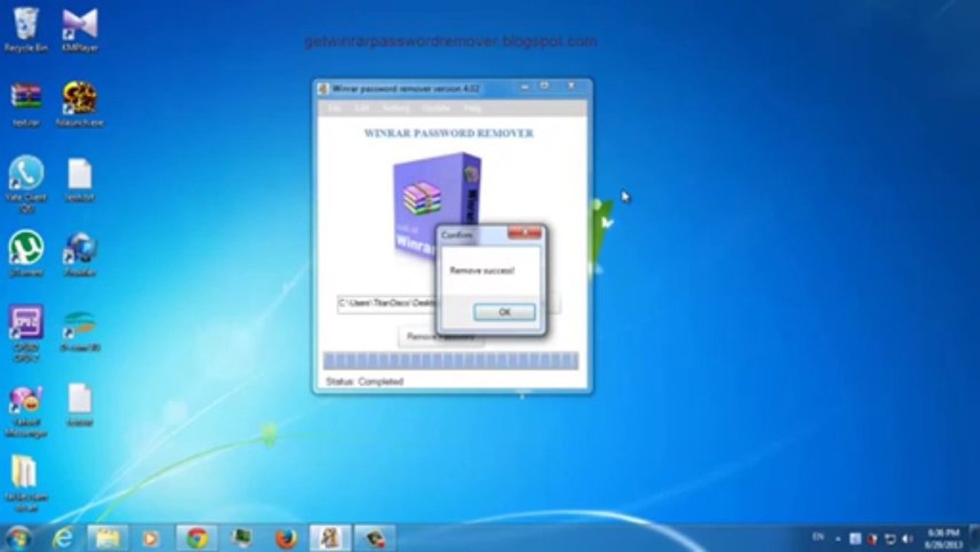Click the Windows Start button
The width and height of the screenshot is (980, 552).
pos(17,537)
